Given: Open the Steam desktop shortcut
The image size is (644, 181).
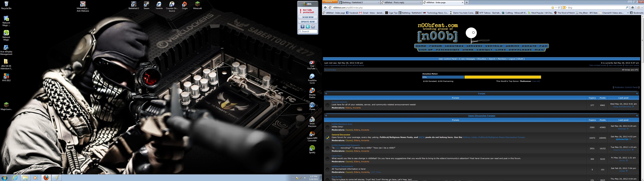Looking at the screenshot, I should click(x=146, y=5).
